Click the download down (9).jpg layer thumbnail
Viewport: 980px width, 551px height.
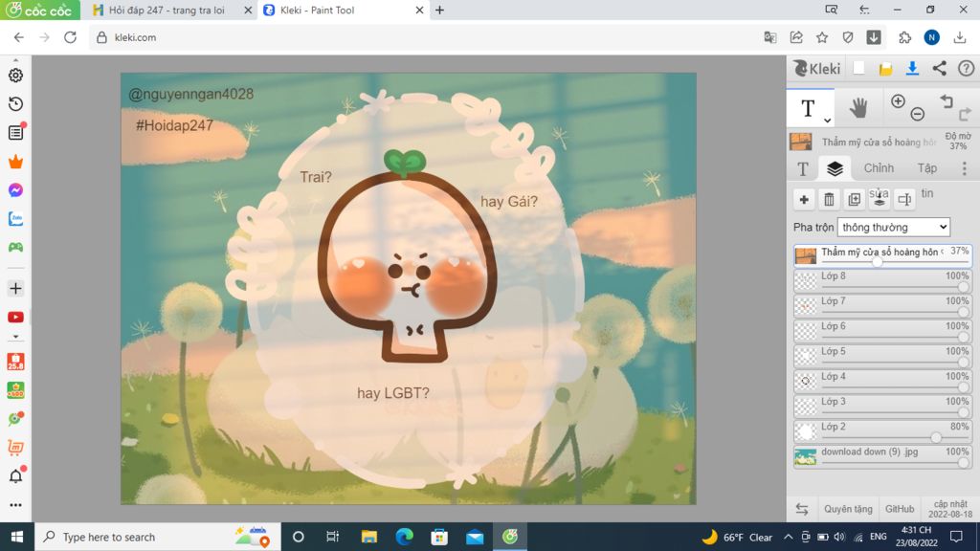coord(806,456)
